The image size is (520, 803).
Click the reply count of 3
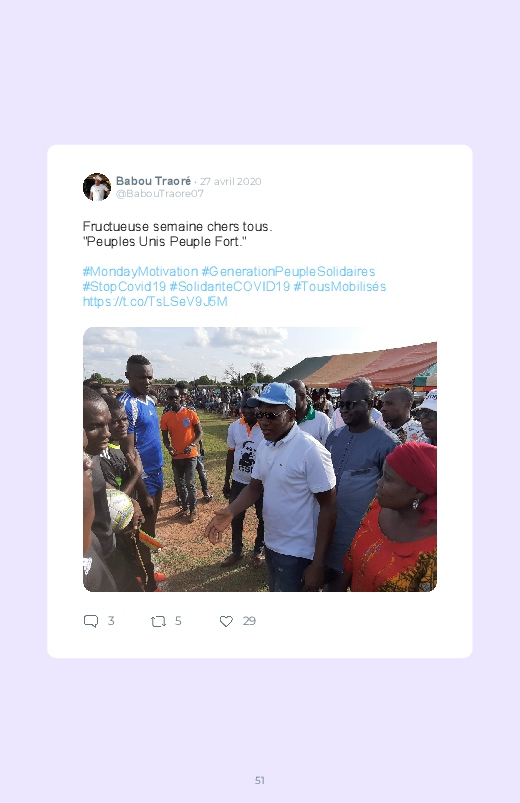tap(111, 621)
